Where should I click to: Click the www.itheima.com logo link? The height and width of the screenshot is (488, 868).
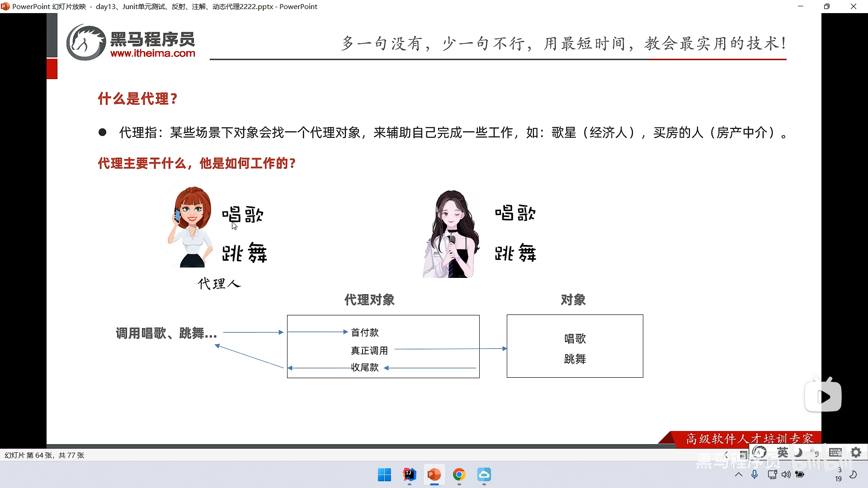152,53
